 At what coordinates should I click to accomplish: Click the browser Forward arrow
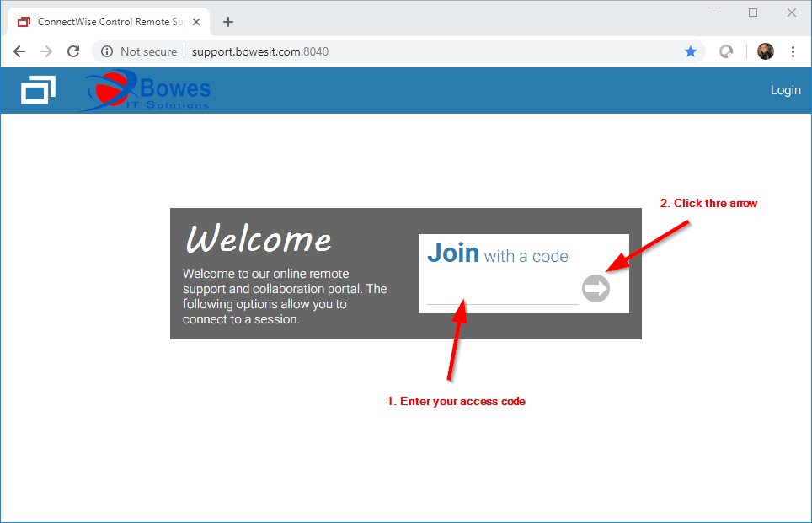pos(46,51)
